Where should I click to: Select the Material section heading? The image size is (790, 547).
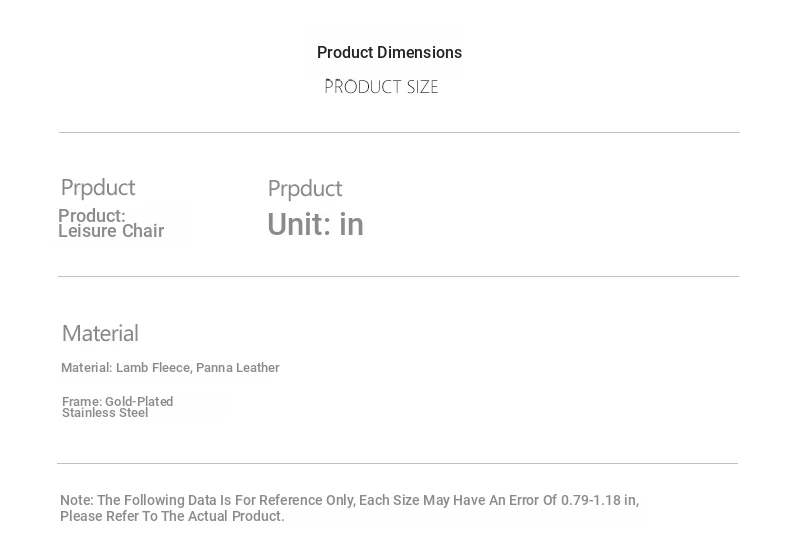click(100, 334)
